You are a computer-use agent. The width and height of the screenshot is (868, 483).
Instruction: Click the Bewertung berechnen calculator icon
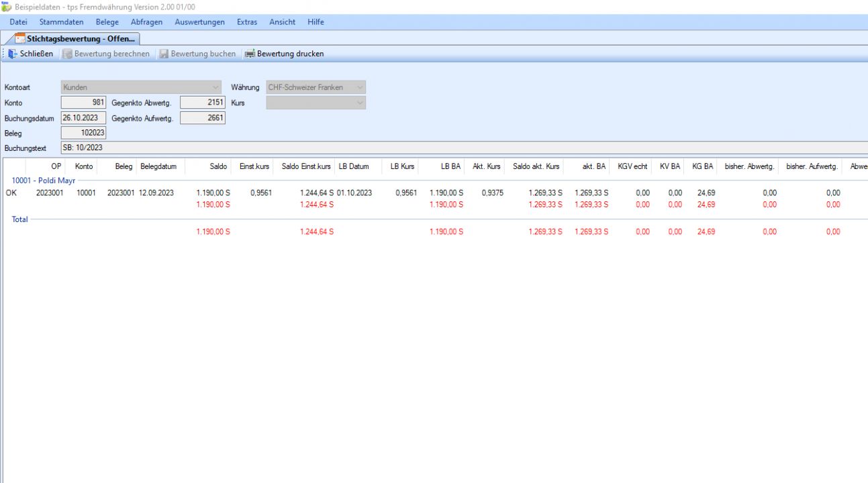coord(67,54)
